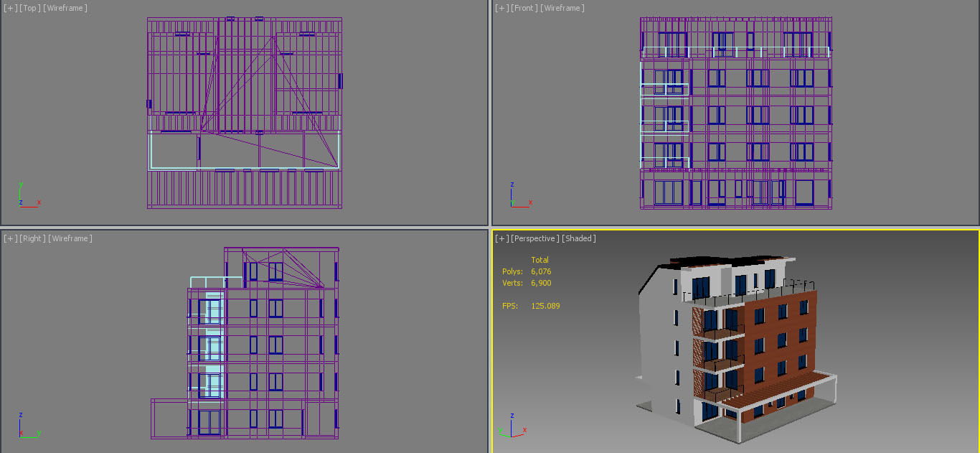Open the [Perspective] view label menu
The height and width of the screenshot is (453, 980).
click(535, 238)
